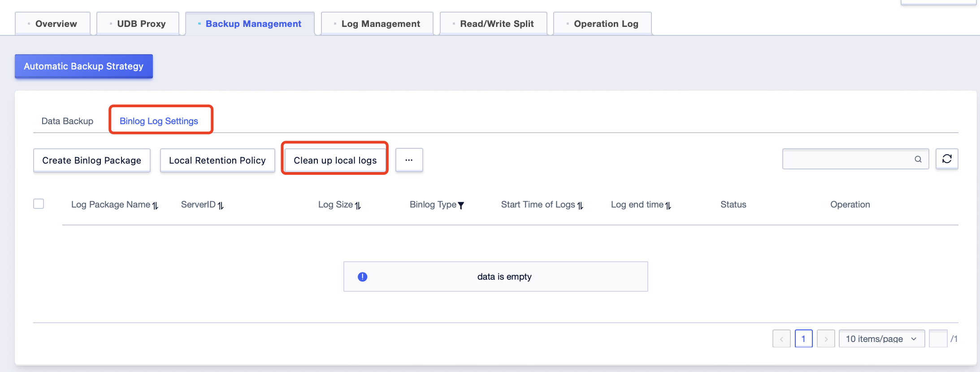This screenshot has width=980, height=372.
Task: Sort by ServerID arrows
Action: [221, 205]
